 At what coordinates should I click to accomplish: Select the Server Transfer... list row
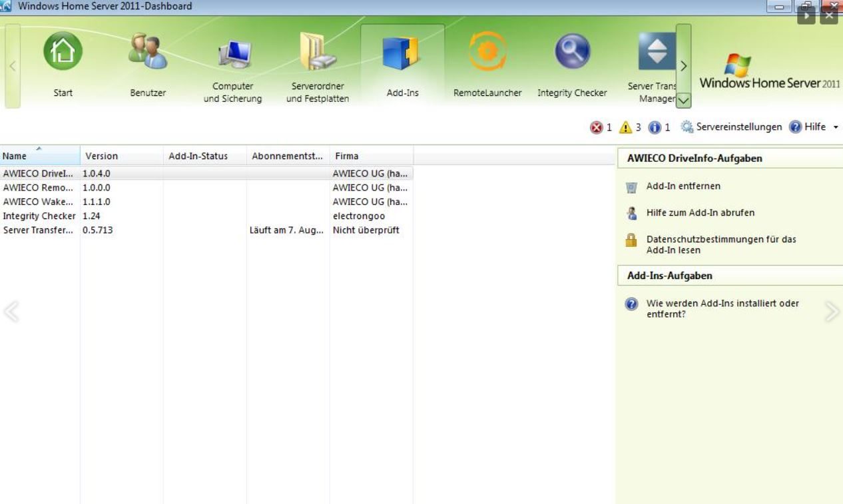[x=206, y=230]
